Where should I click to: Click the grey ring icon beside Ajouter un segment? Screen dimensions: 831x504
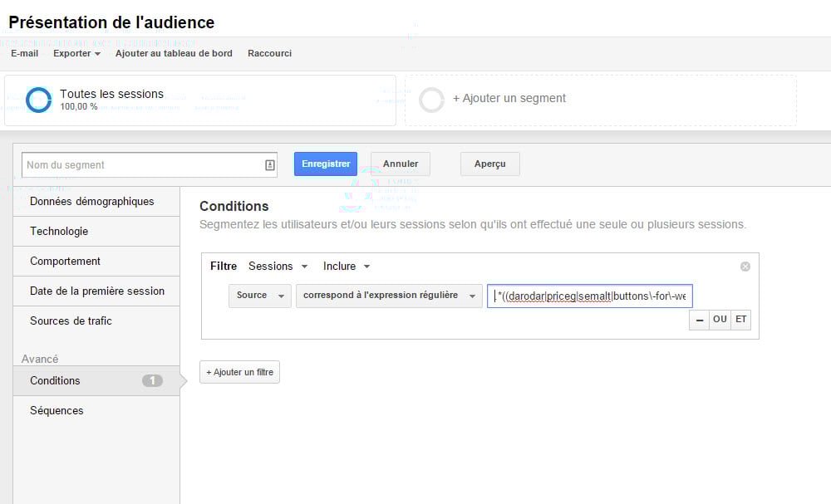[x=431, y=100]
